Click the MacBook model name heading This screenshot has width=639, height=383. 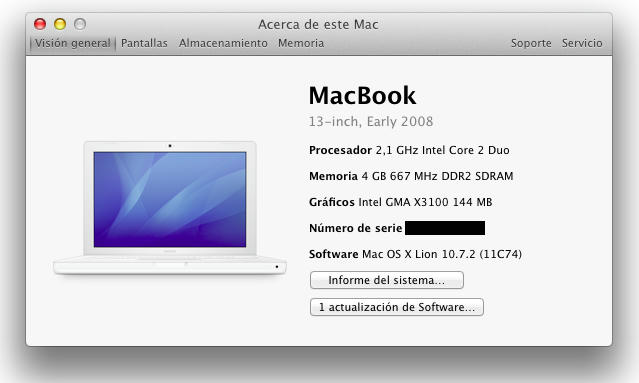click(362, 96)
